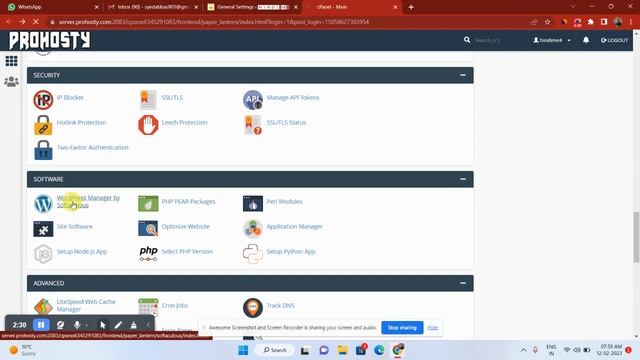Open the SSL/TLS Status icon
Image resolution: width=640 pixels, height=360 pixels.
(253, 125)
